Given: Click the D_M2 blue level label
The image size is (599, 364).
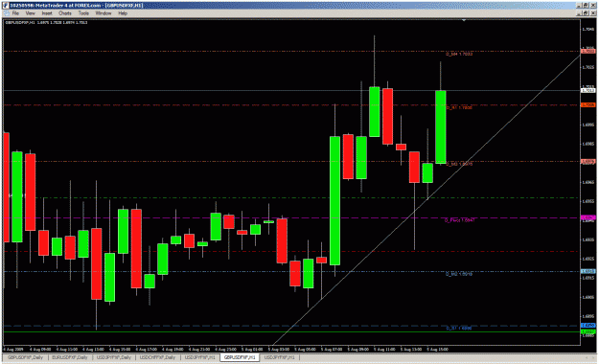Looking at the screenshot, I should click(x=459, y=274).
